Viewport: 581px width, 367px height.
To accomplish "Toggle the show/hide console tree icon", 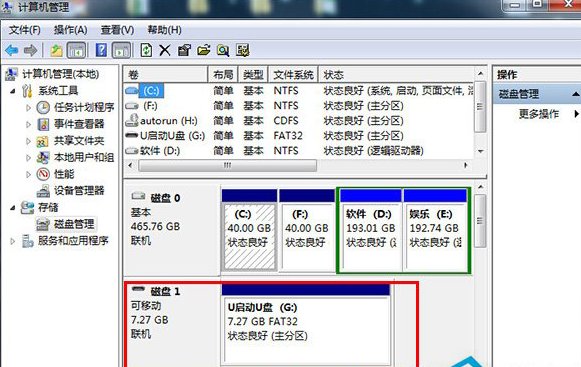I will click(x=76, y=50).
